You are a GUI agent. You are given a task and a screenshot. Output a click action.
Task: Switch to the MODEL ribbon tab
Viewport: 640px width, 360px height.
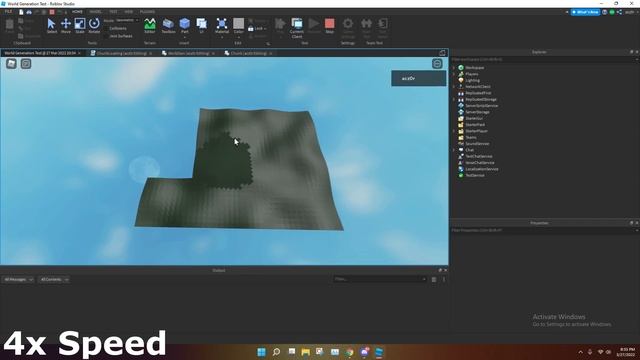click(96, 12)
